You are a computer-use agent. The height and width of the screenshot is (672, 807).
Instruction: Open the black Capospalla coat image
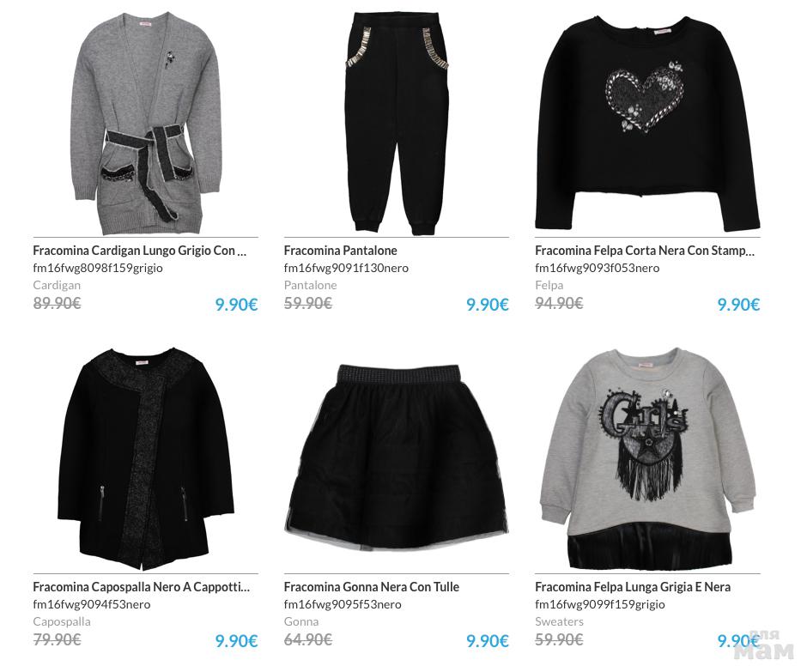(x=146, y=458)
